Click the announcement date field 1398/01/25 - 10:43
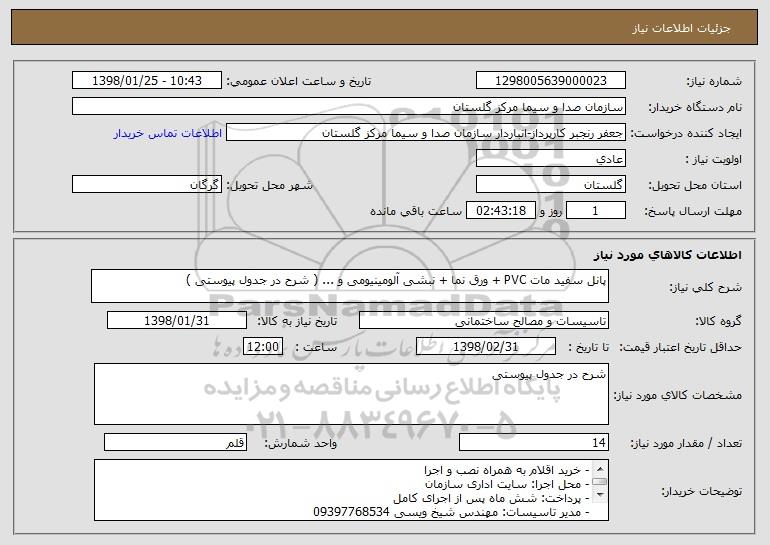 pyautogui.click(x=147, y=81)
